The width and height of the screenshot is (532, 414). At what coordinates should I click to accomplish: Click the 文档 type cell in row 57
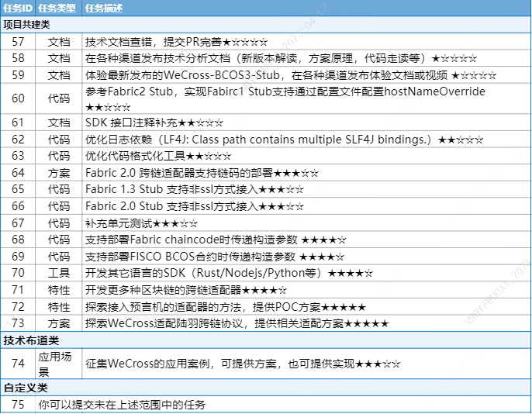point(59,42)
